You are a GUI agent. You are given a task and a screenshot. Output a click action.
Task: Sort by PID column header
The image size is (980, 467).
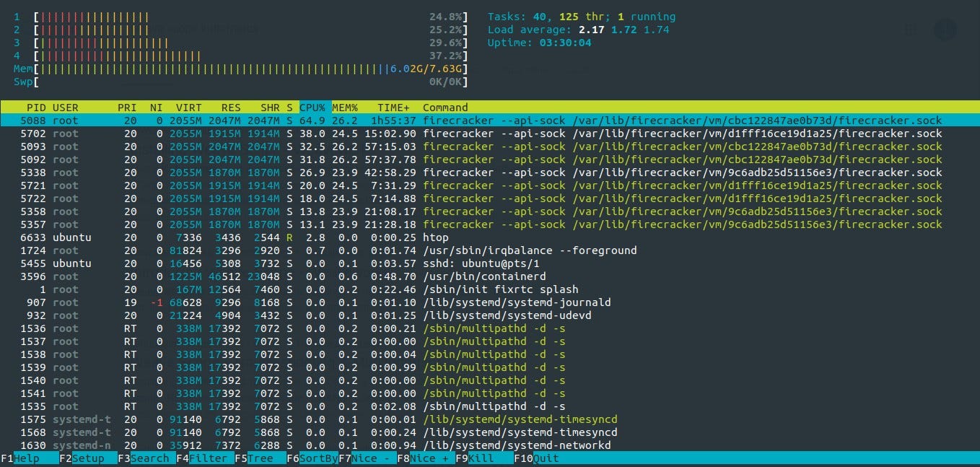[x=35, y=108]
